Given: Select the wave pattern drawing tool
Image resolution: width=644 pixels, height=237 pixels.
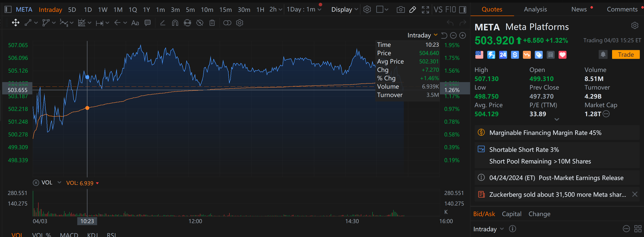Looking at the screenshot, I should click(x=64, y=23).
